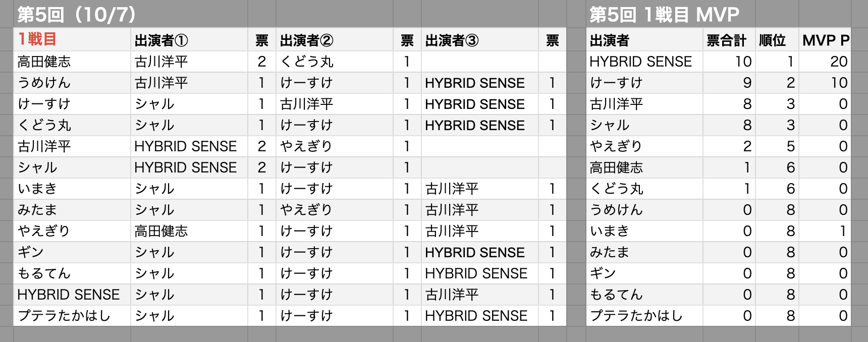
Task: Click the 出演者① column header
Action: 161,40
